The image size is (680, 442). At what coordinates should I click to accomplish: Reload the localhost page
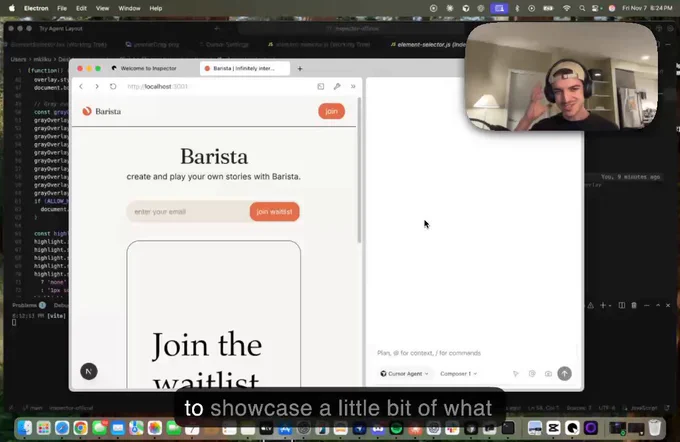(x=113, y=87)
